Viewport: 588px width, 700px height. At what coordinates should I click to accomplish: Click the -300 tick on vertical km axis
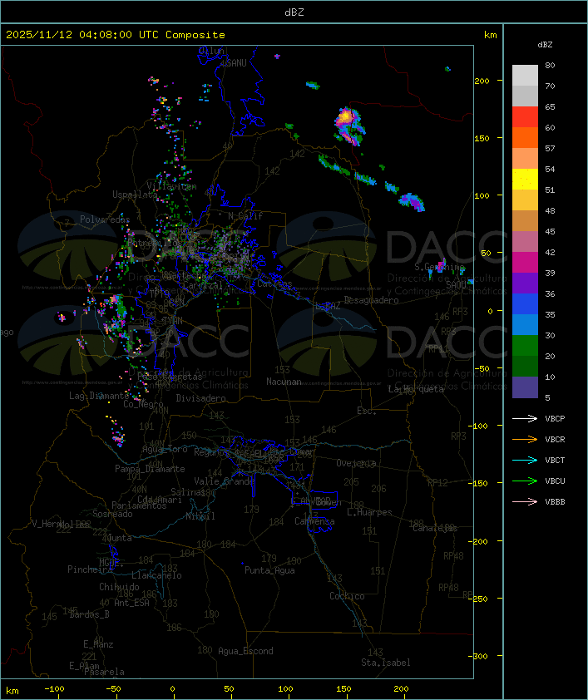click(480, 656)
